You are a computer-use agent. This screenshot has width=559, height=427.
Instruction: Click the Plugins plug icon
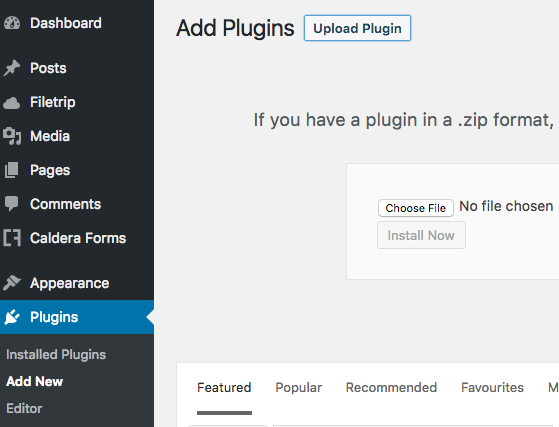12,317
